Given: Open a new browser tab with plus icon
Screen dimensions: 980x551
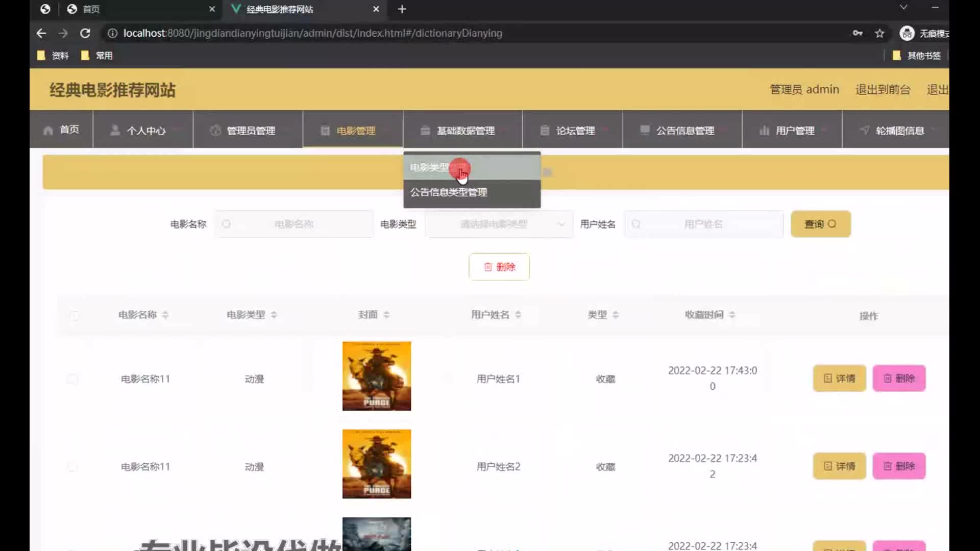Looking at the screenshot, I should (x=402, y=9).
